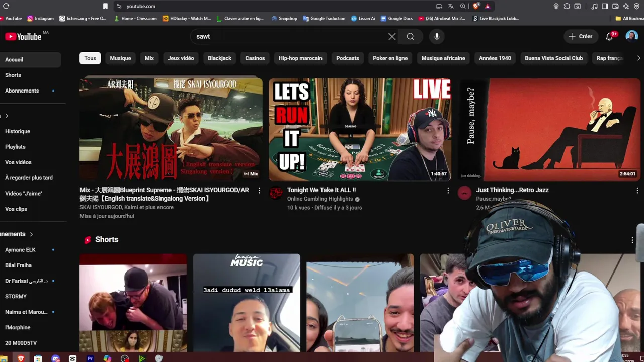This screenshot has width=644, height=362.
Task: Select the Buena Vista Social Club chip
Action: pos(553,58)
